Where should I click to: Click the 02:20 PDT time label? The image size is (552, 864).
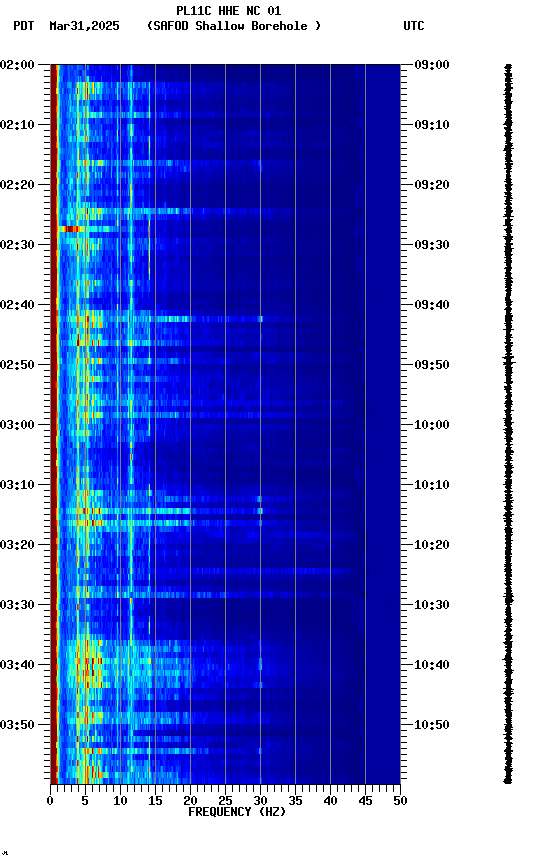[17, 185]
